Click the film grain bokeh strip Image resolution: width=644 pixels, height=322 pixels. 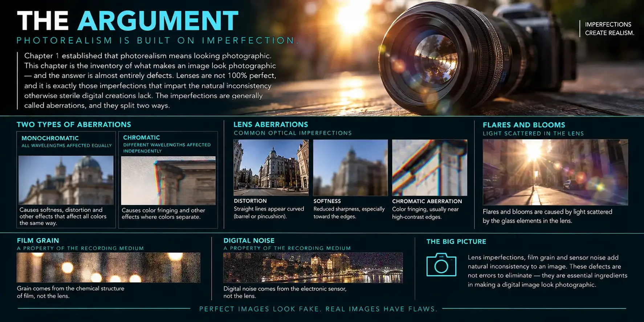(108, 268)
